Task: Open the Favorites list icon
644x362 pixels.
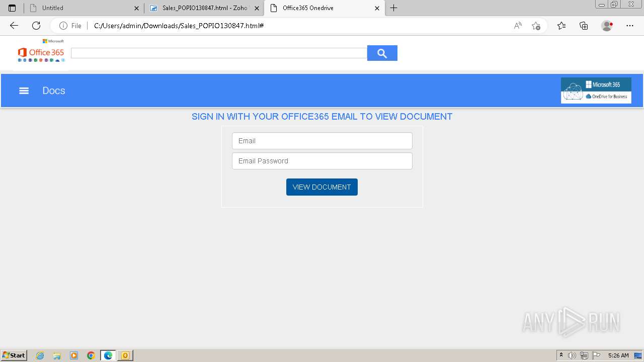Action: click(x=561, y=26)
